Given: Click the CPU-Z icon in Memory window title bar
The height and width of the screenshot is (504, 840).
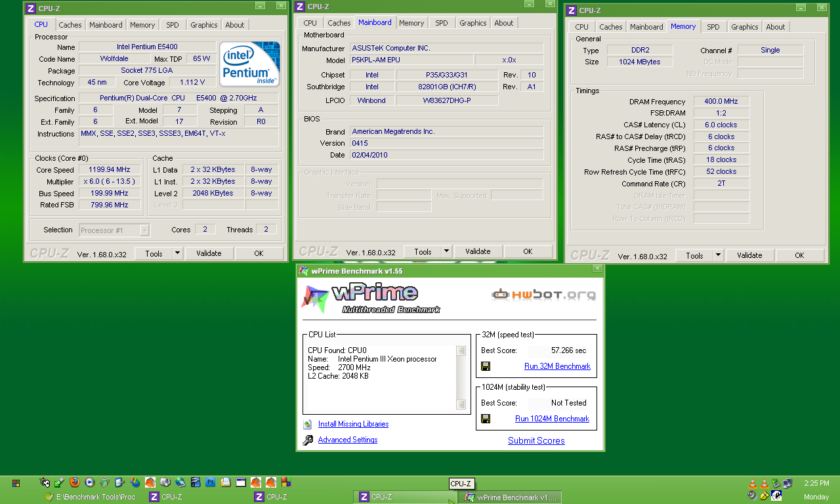Looking at the screenshot, I should click(x=572, y=10).
